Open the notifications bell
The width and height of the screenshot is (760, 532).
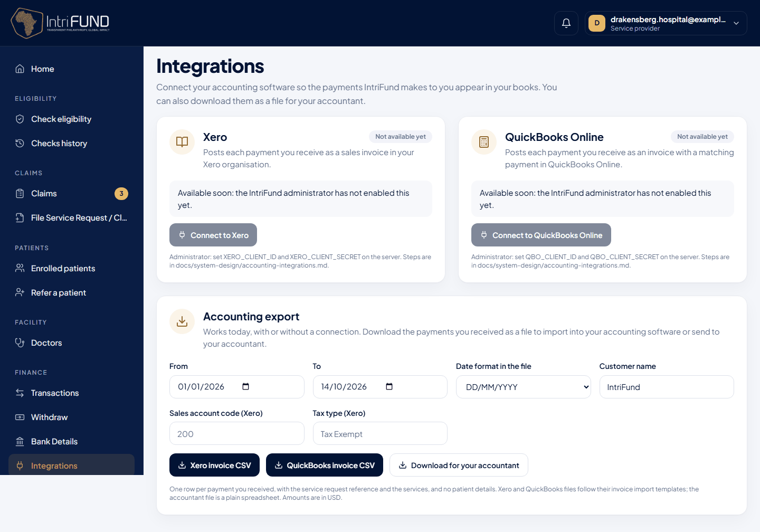tap(566, 23)
